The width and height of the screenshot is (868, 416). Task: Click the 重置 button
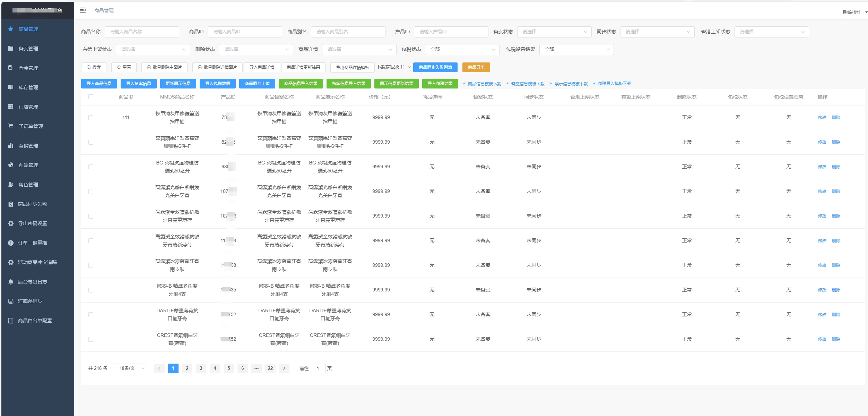[124, 67]
